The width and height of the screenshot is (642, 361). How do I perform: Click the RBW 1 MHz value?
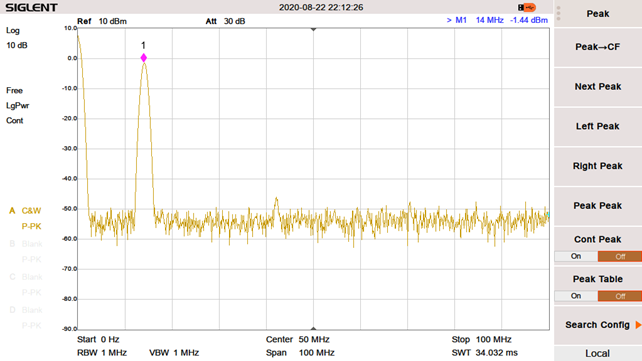coord(102,353)
